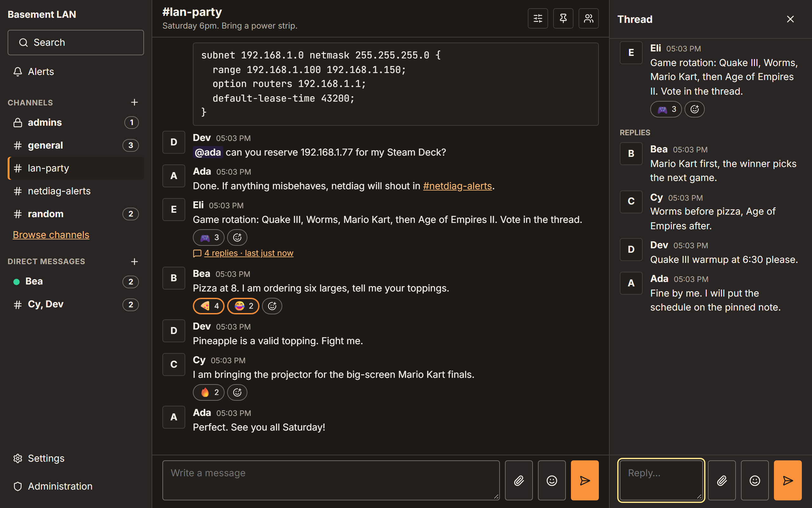Viewport: 812px width, 508px height.
Task: Switch to the general channel
Action: 76,145
